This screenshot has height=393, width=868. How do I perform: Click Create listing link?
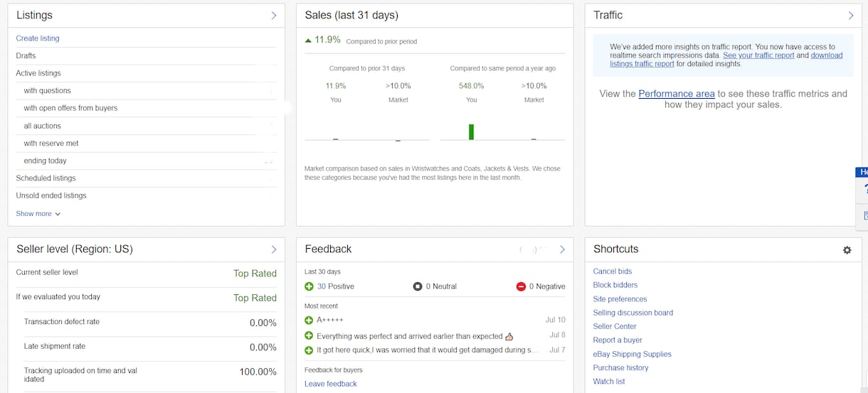point(38,38)
